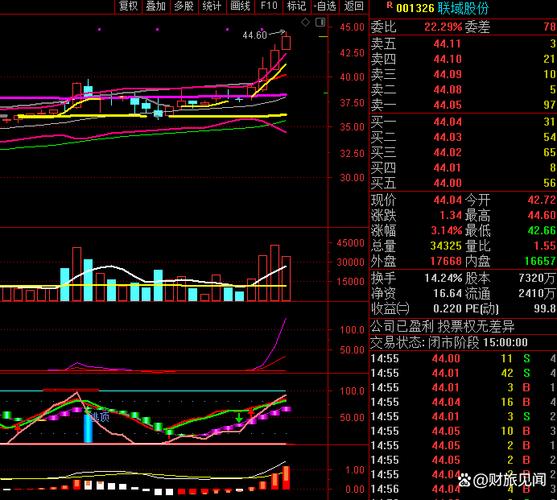
Task: Click PE(动) value 99.8
Action: tap(544, 309)
